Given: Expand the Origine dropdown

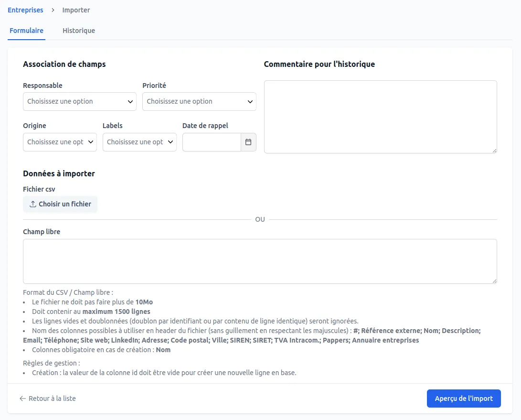Looking at the screenshot, I should point(59,142).
